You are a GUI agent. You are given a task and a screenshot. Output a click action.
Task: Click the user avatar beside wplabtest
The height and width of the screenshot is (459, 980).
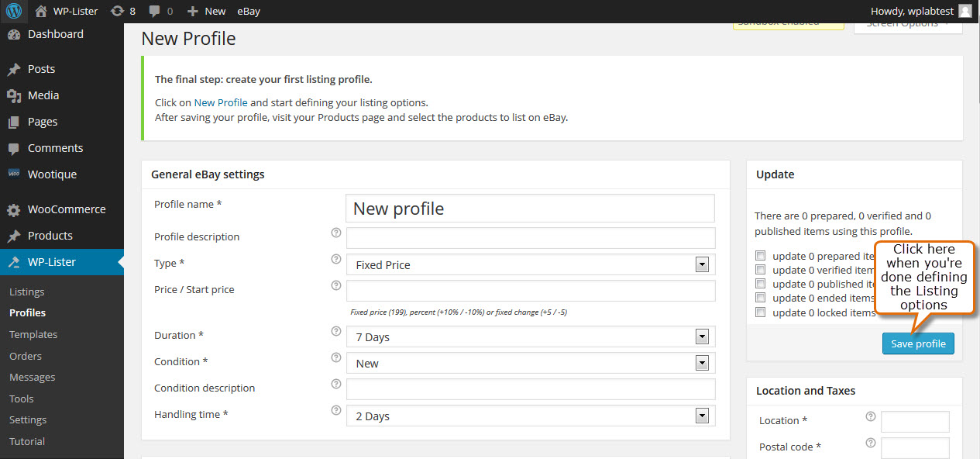point(965,11)
